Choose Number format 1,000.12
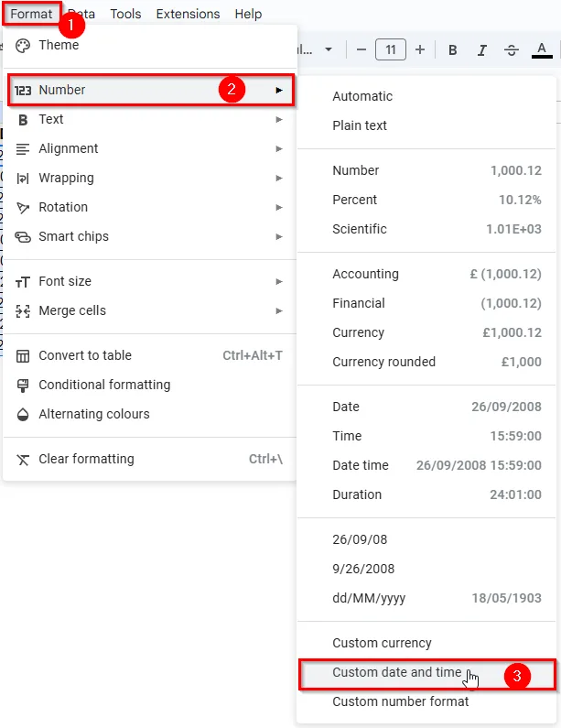 pos(426,171)
